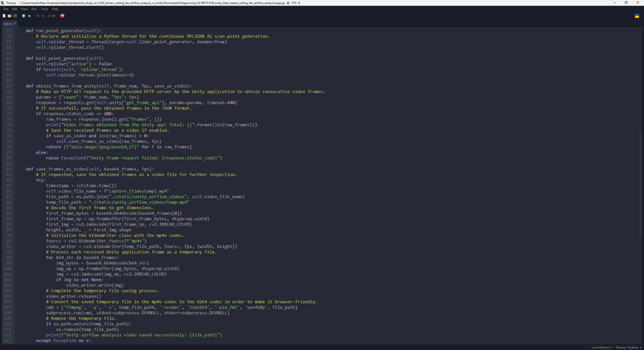Click on 'self.video_file_name =' assignment line
Image resolution: width=644 pixels, height=350 pixels.
click(107, 191)
